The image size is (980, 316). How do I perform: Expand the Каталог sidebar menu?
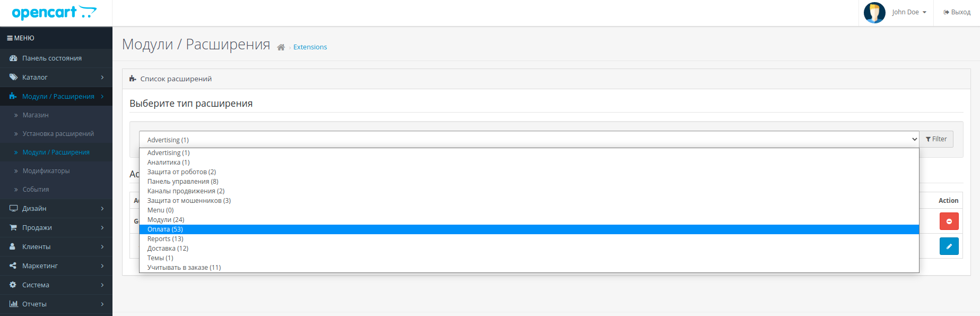56,78
